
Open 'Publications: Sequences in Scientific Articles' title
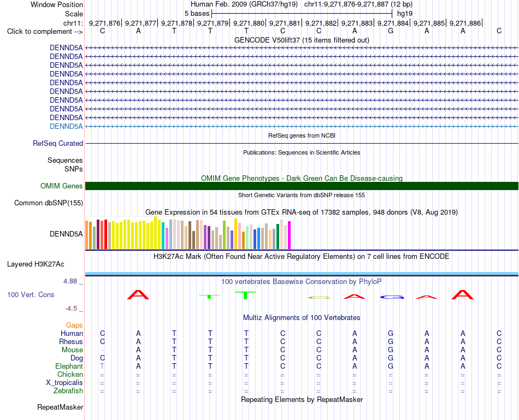click(x=302, y=152)
